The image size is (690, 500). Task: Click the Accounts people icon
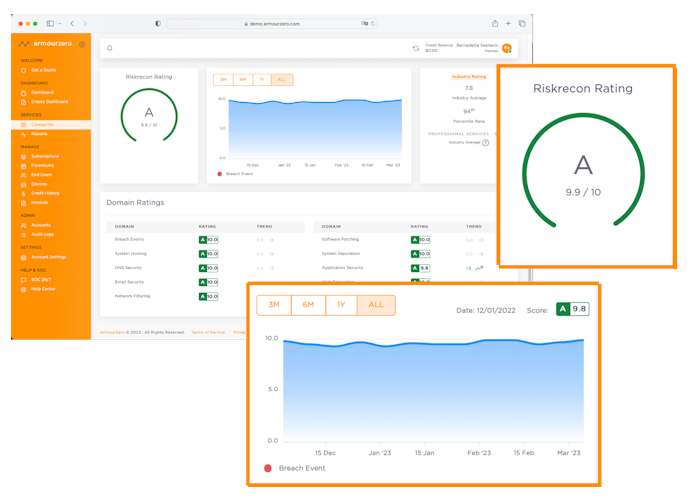[23, 225]
